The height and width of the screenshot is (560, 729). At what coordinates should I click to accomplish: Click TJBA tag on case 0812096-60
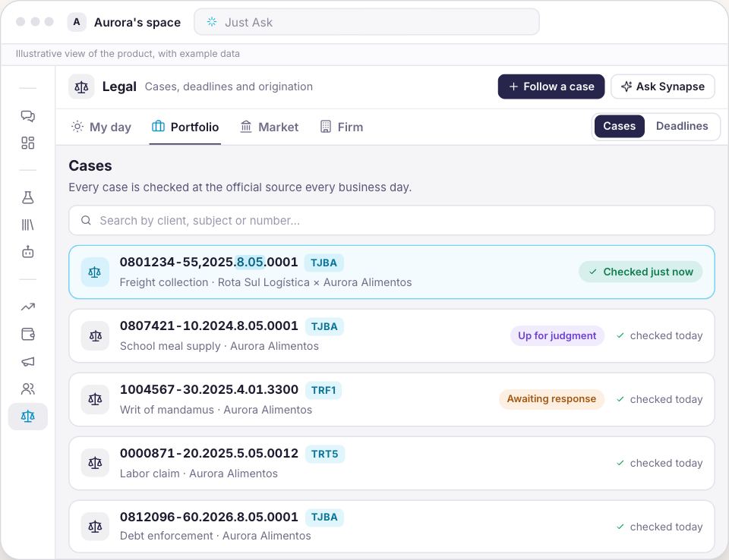324,518
